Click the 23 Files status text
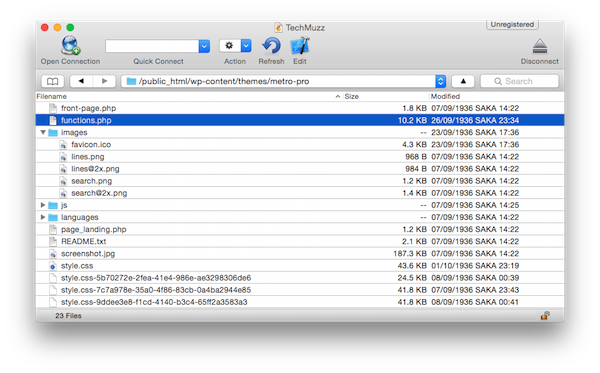The image size is (600, 373). point(68,316)
